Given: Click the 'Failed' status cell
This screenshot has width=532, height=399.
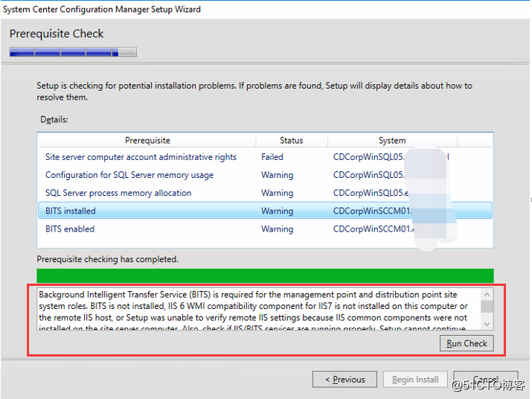Looking at the screenshot, I should [x=272, y=157].
